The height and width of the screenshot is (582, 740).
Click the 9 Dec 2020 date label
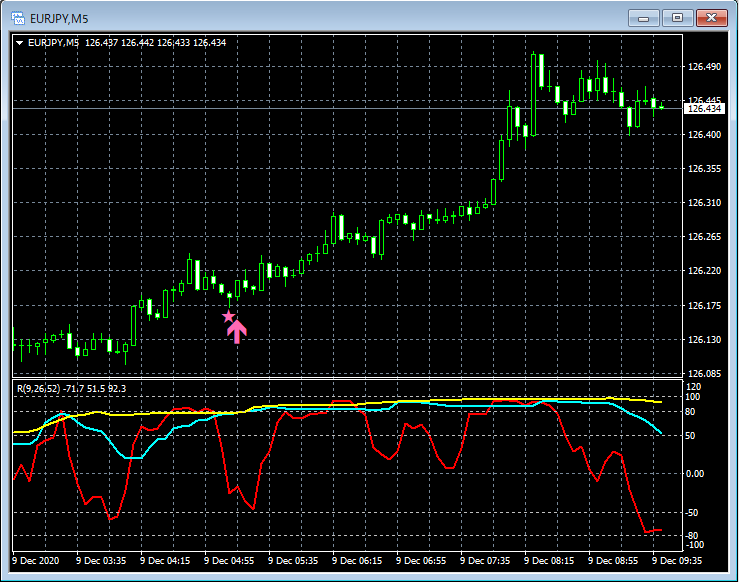pos(36,561)
